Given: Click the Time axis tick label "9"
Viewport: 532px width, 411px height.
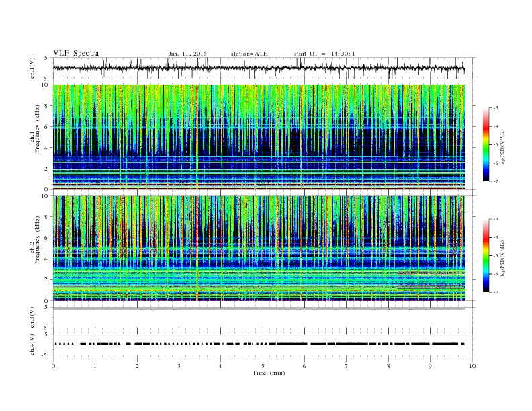Looking at the screenshot, I should (x=430, y=366).
